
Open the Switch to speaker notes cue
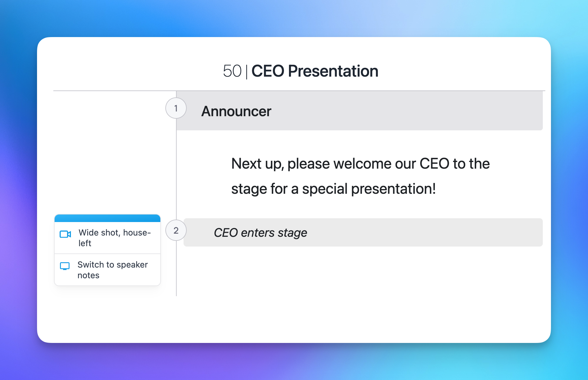(107, 270)
